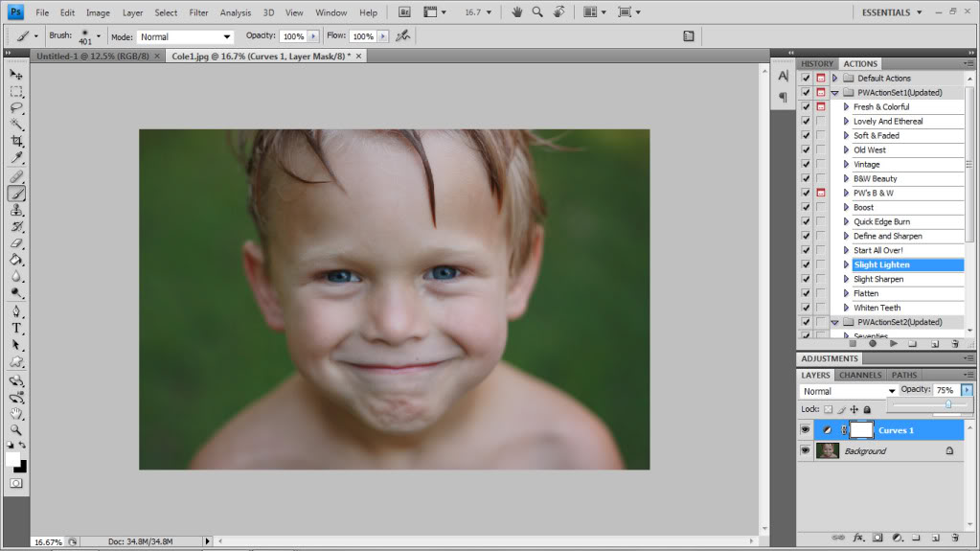
Task: Select the Brush tool in toolbox
Action: click(x=16, y=194)
